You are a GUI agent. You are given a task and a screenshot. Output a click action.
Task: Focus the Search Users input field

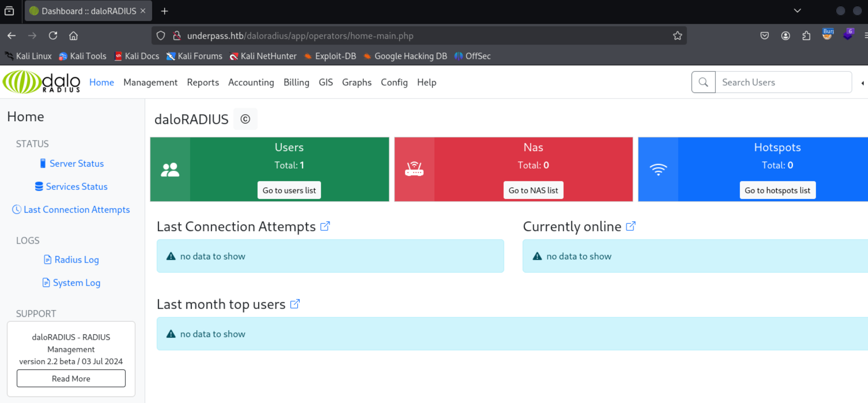point(783,82)
